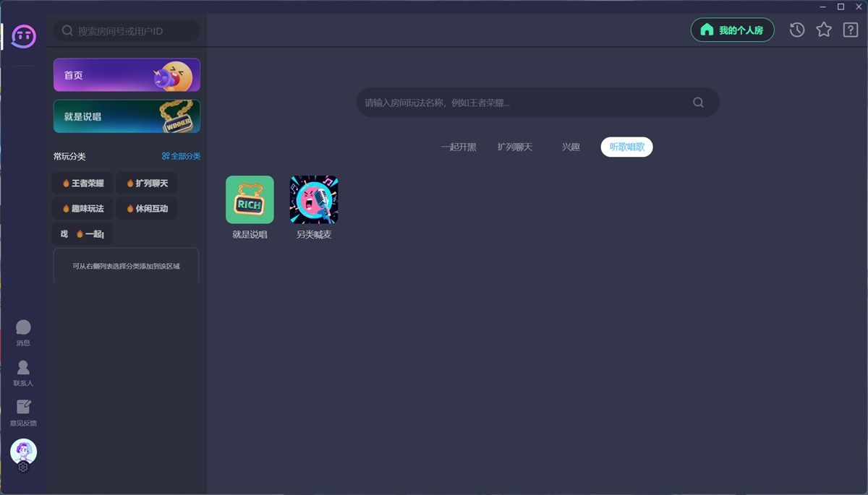This screenshot has height=495, width=868.
Task: Open the 另类喊麦 room thumbnail
Action: (x=314, y=200)
